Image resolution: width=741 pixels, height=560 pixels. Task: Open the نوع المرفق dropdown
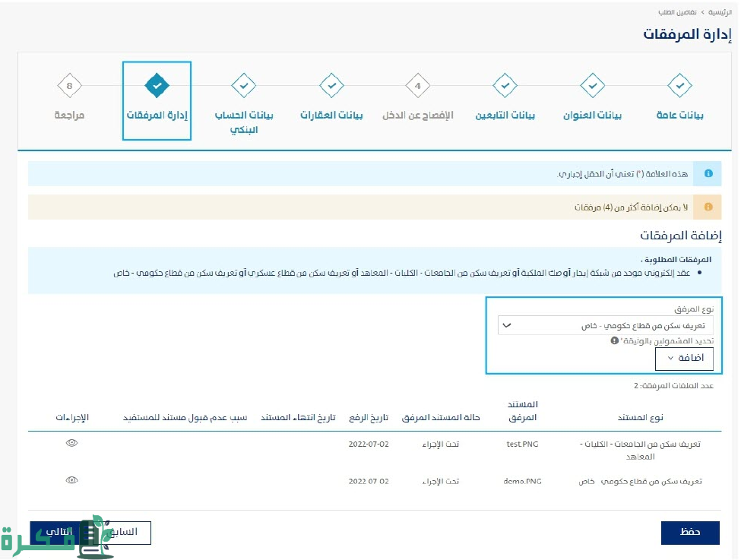pyautogui.click(x=606, y=326)
